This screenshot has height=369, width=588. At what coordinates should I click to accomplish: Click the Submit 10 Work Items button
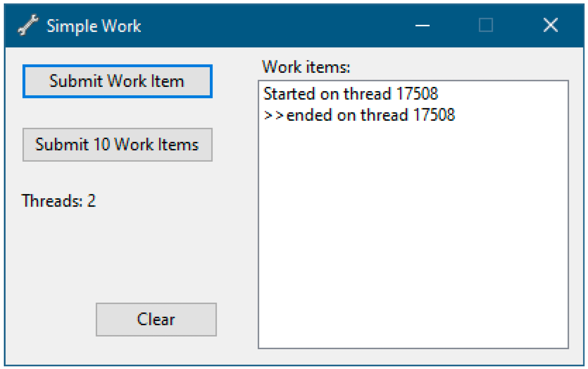117,145
